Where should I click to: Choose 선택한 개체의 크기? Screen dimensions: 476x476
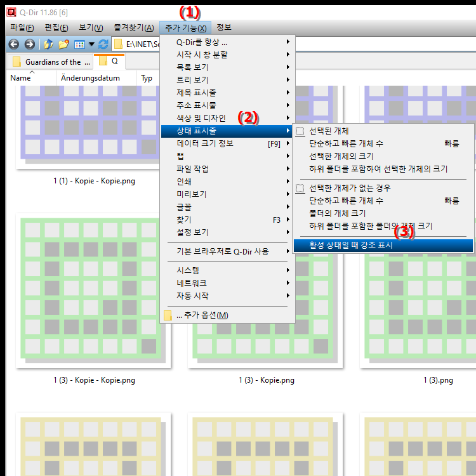point(383,156)
